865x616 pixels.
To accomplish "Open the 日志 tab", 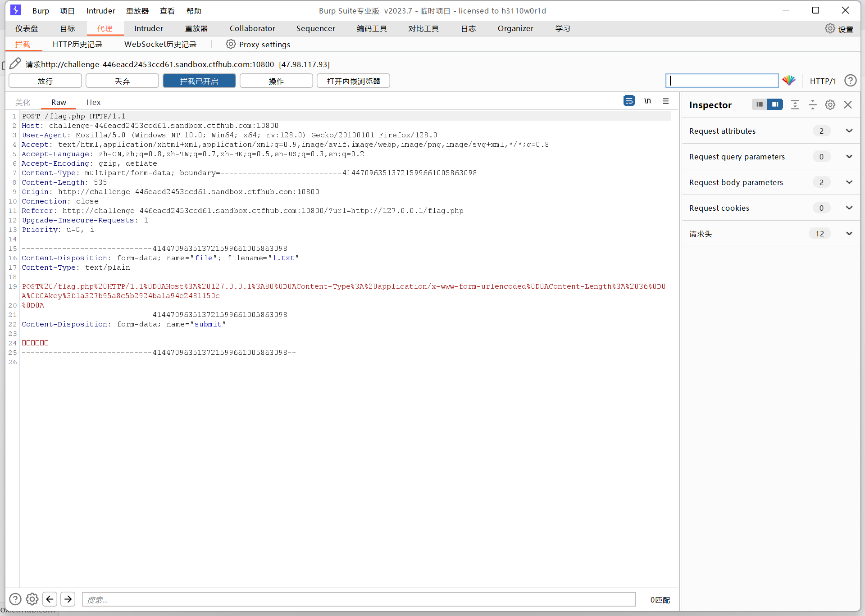I will pyautogui.click(x=469, y=28).
